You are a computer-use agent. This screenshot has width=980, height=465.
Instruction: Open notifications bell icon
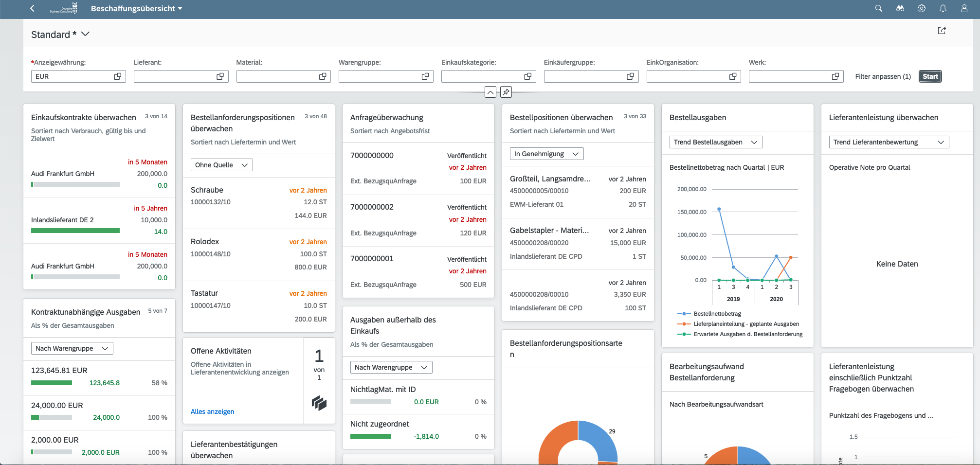[x=943, y=8]
